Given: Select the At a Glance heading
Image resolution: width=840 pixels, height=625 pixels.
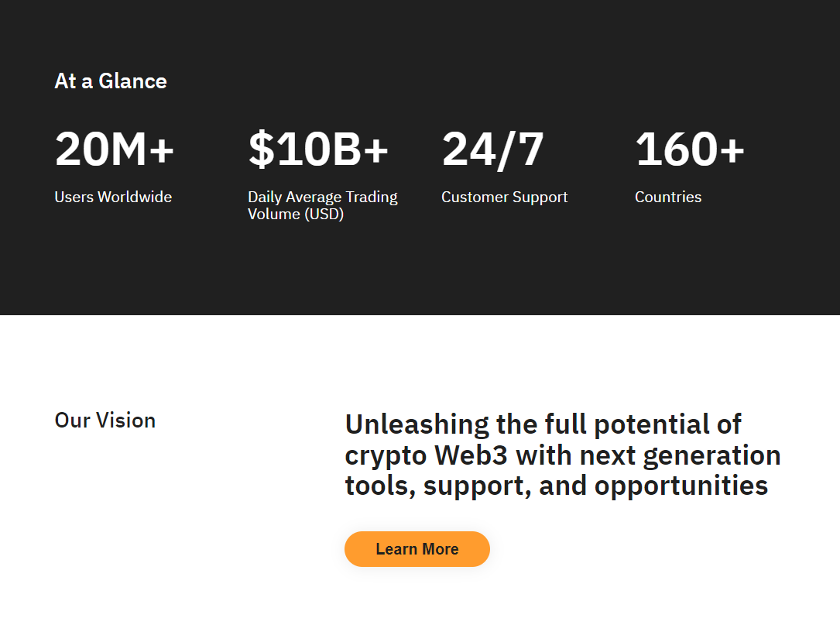Looking at the screenshot, I should point(111,81).
